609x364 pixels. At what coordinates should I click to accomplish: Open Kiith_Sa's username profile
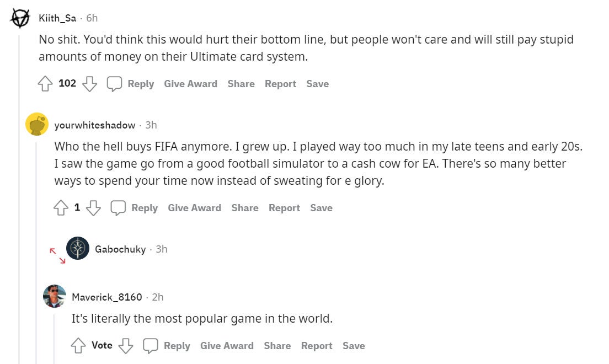[57, 17]
